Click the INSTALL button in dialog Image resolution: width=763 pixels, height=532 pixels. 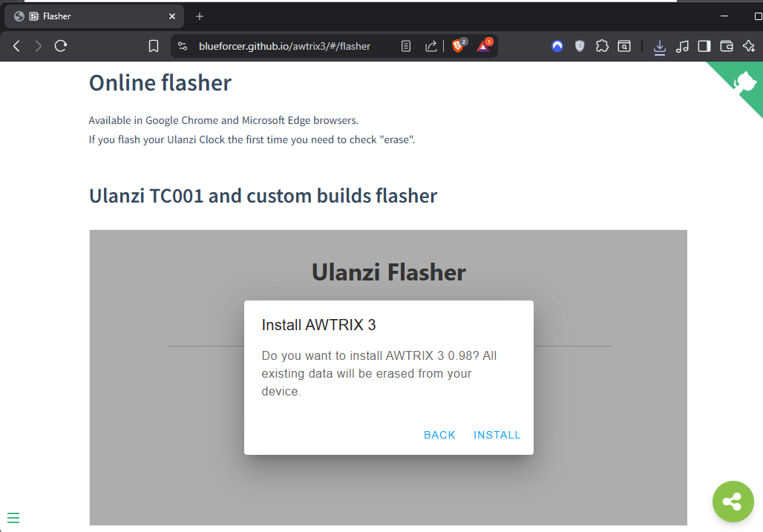click(x=497, y=435)
